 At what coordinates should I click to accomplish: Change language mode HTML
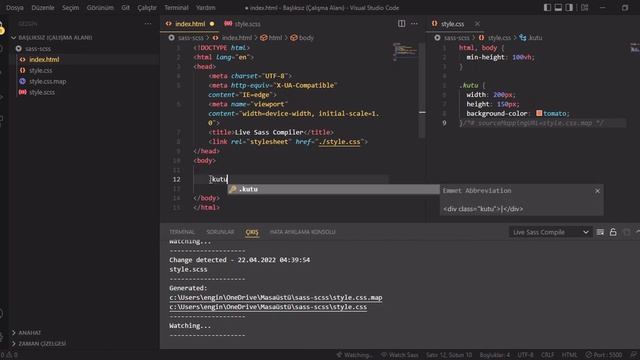[569, 355]
